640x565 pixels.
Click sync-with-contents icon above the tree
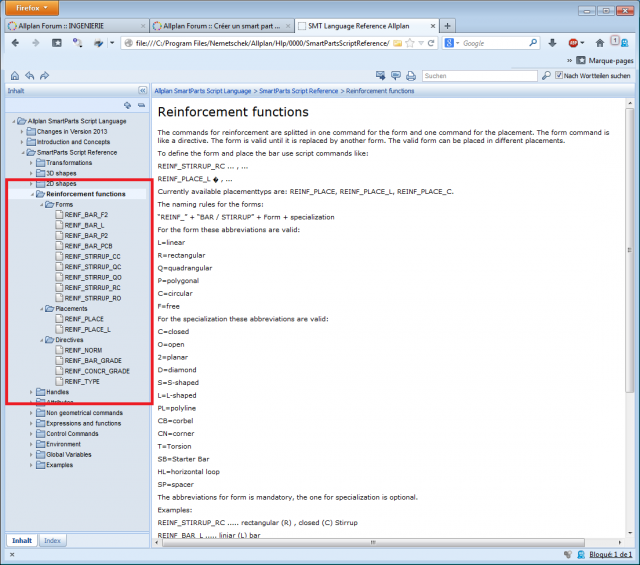pos(128,105)
